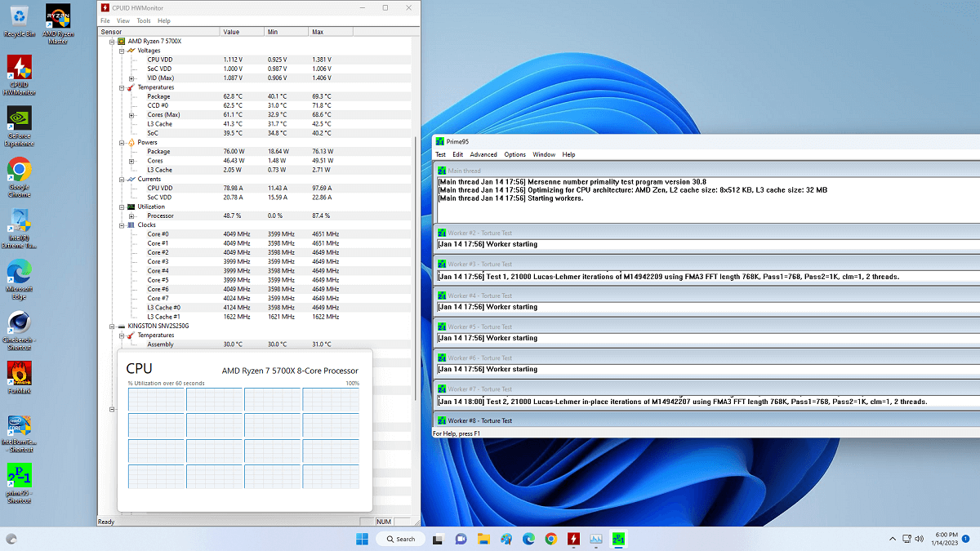Collapse the Currents section
Screen dimensions: 980x551
[x=122, y=179]
